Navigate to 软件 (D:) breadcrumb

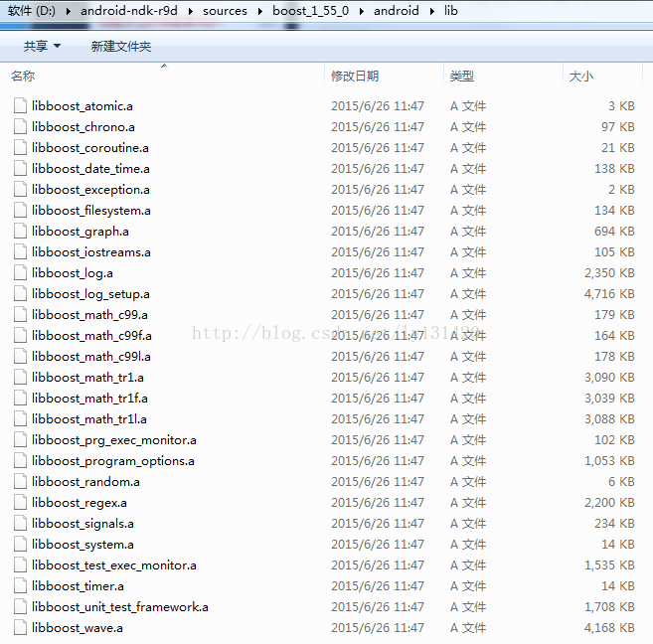[31, 10]
